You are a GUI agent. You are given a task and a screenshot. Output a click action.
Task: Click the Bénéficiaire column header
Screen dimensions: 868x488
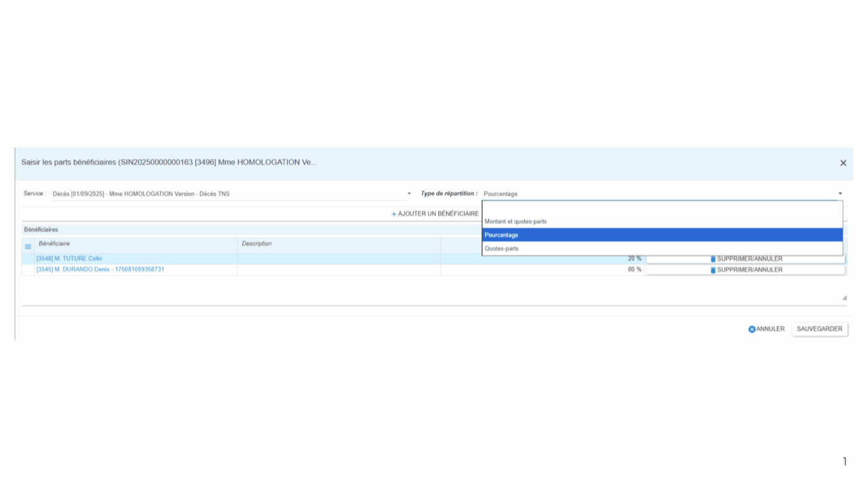55,244
